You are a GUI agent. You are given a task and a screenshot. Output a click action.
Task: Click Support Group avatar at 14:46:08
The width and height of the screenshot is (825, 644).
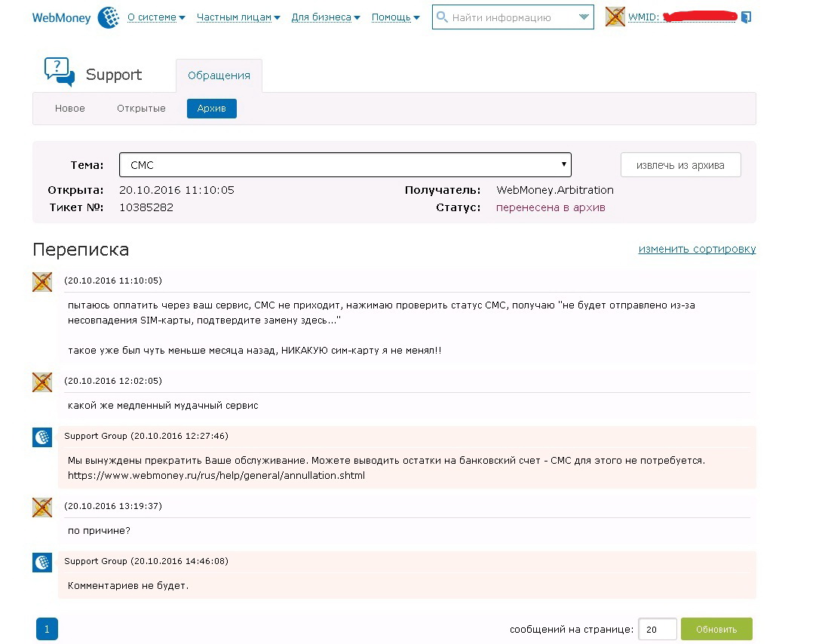[42, 563]
